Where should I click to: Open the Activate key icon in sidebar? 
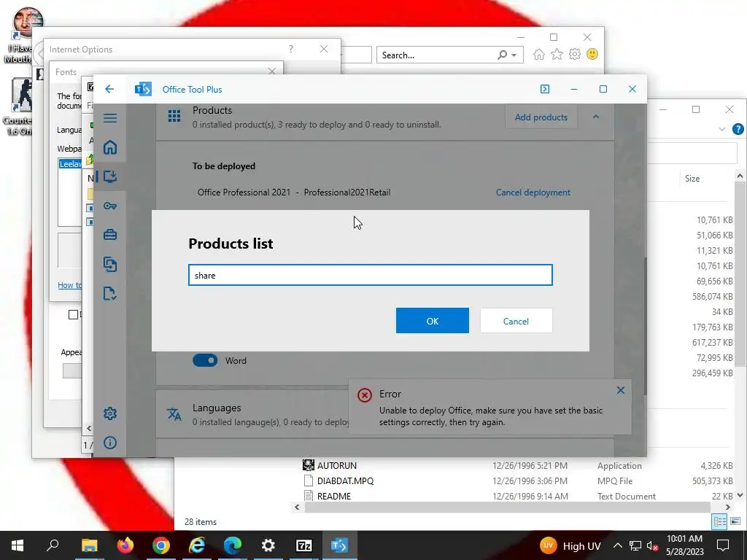110,206
